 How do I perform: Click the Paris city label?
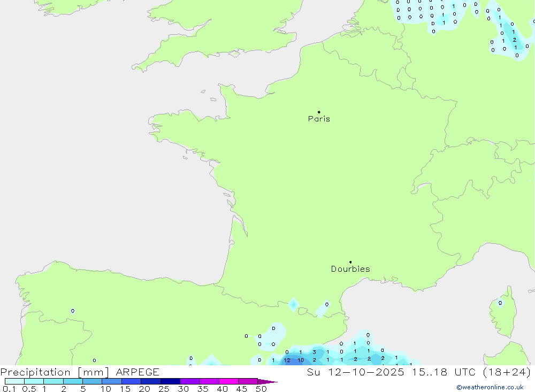pos(319,119)
